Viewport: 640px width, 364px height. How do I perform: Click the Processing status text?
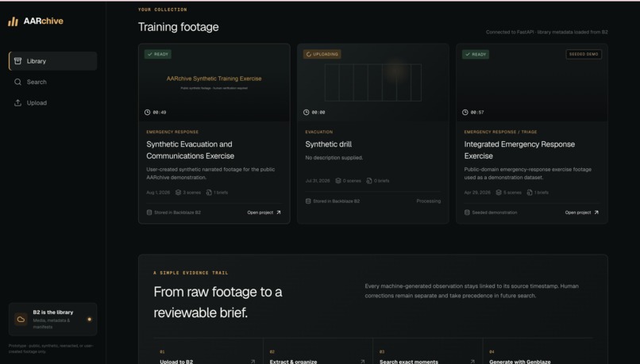tap(429, 201)
